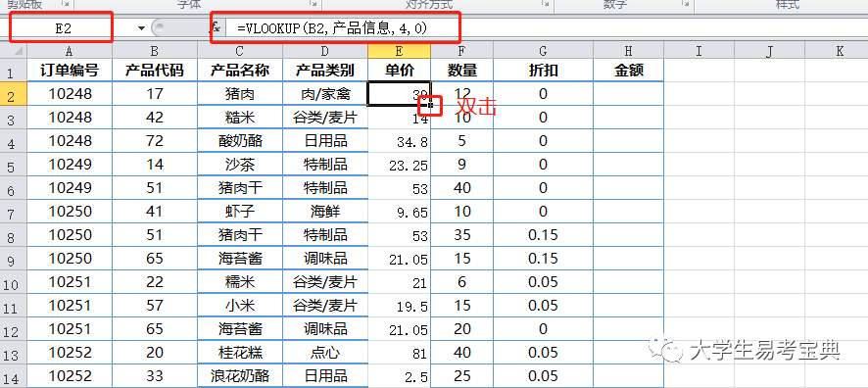Click the 产品名称 header cell
The height and width of the screenshot is (388, 868).
pyautogui.click(x=240, y=71)
